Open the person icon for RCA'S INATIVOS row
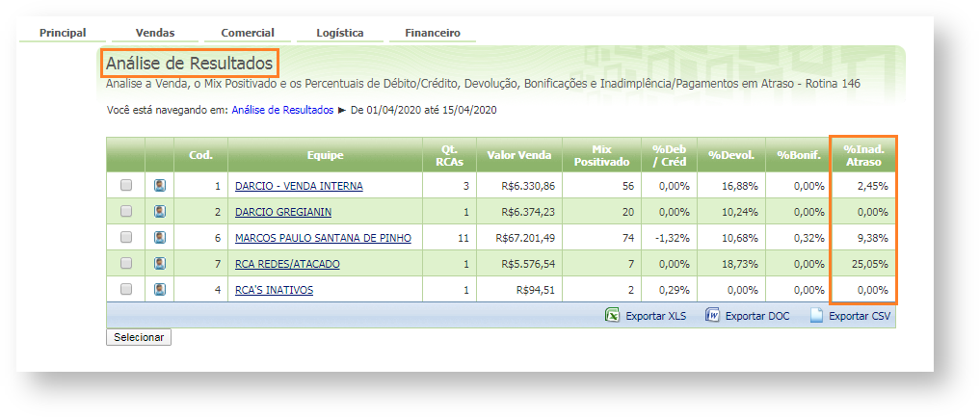Viewport: 980px width, 418px height. tap(160, 289)
